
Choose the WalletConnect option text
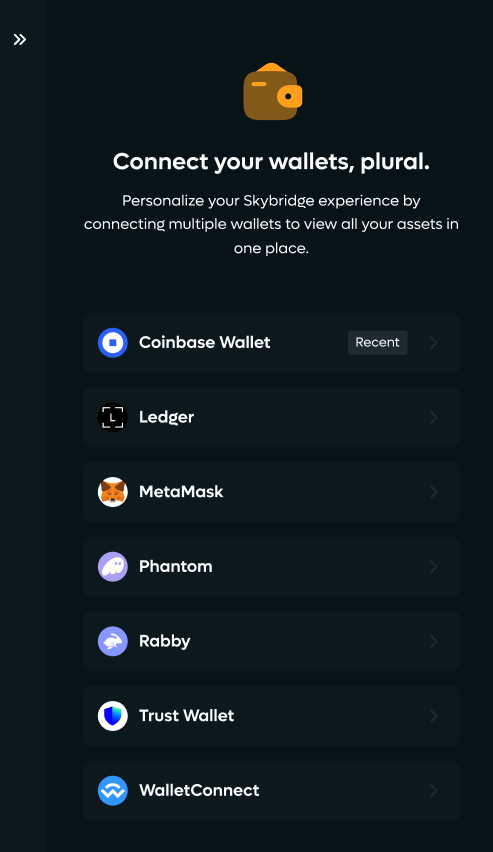point(199,790)
